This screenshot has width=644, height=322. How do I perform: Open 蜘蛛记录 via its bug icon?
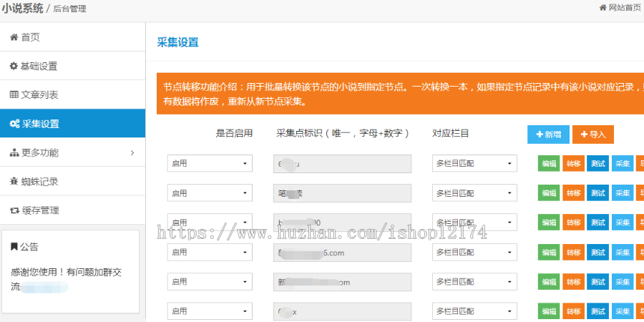pyautogui.click(x=14, y=182)
